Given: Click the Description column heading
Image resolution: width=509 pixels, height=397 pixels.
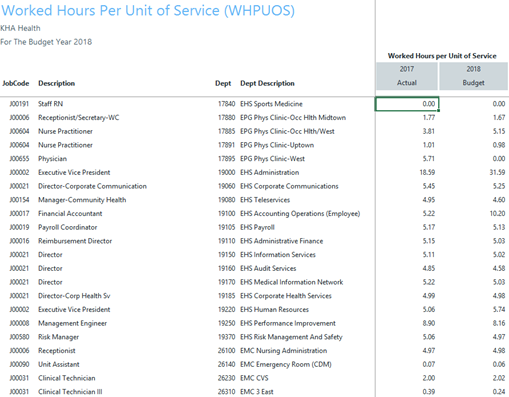Looking at the screenshot, I should [x=56, y=83].
